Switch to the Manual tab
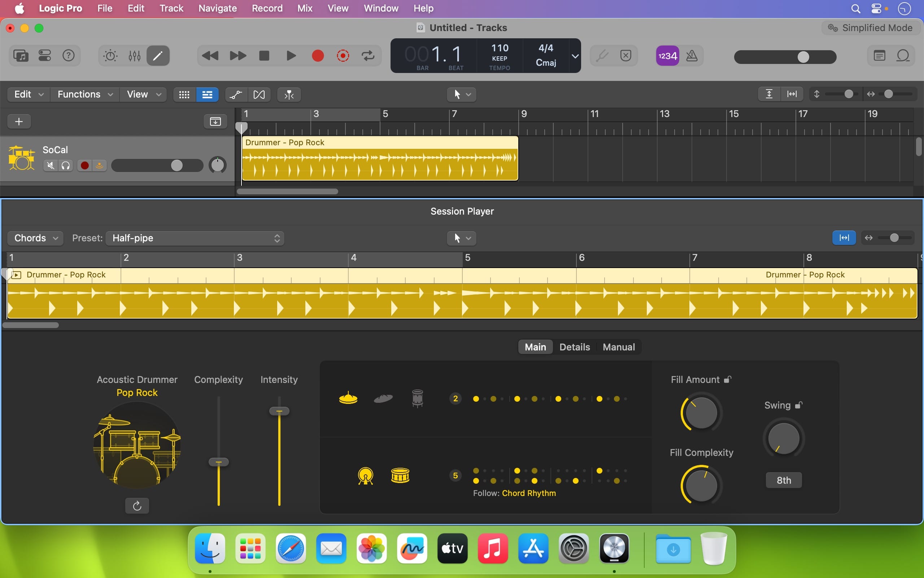The height and width of the screenshot is (578, 924). (619, 347)
